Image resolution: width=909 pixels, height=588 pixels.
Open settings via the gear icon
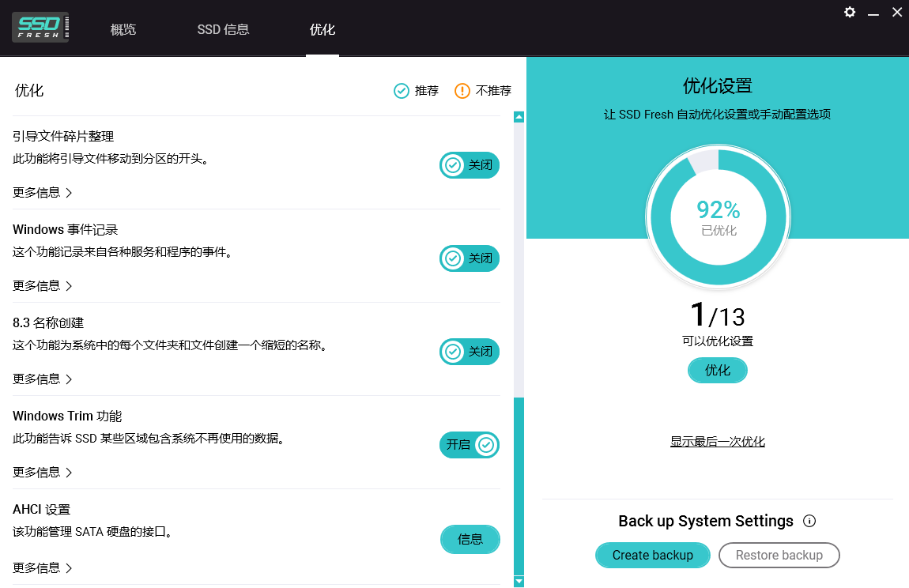coord(850,12)
